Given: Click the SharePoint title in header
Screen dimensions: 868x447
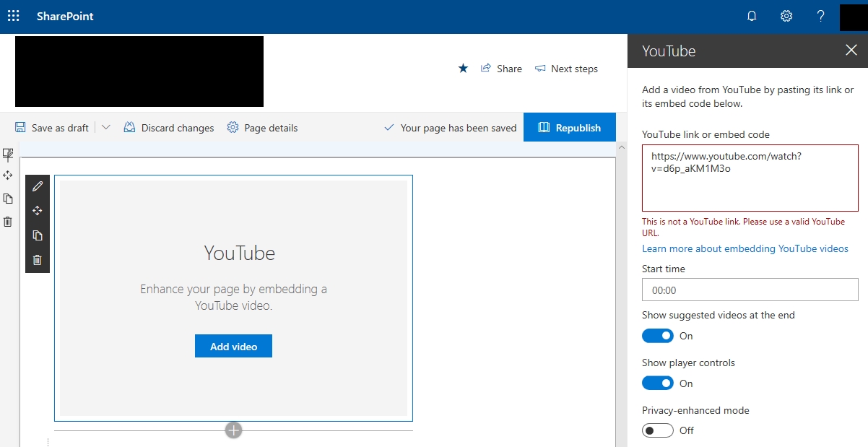Looking at the screenshot, I should click(x=65, y=16).
